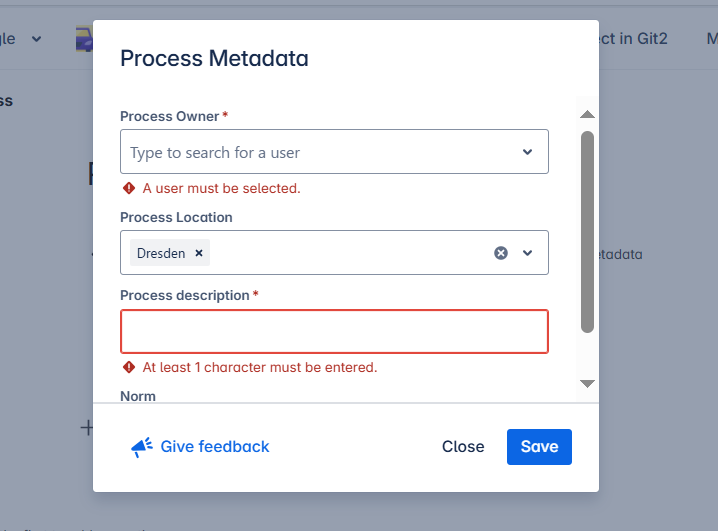Click warning icon beside "At least 1 character" message

[x=129, y=367]
